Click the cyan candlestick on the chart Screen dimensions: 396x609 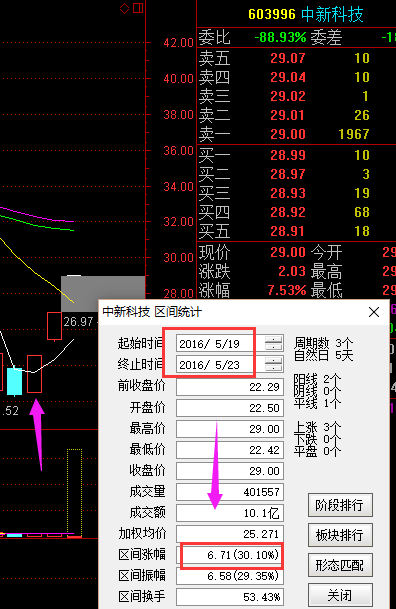[14, 381]
